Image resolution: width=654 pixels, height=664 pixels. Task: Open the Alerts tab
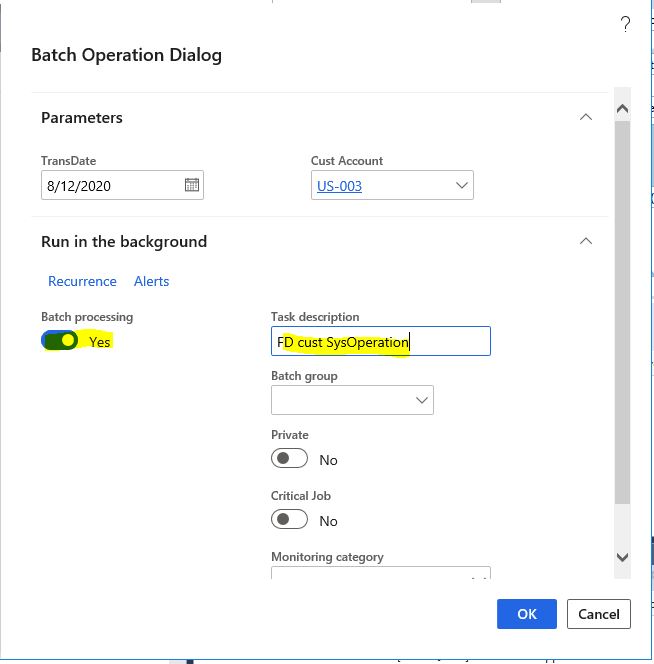pyautogui.click(x=152, y=281)
